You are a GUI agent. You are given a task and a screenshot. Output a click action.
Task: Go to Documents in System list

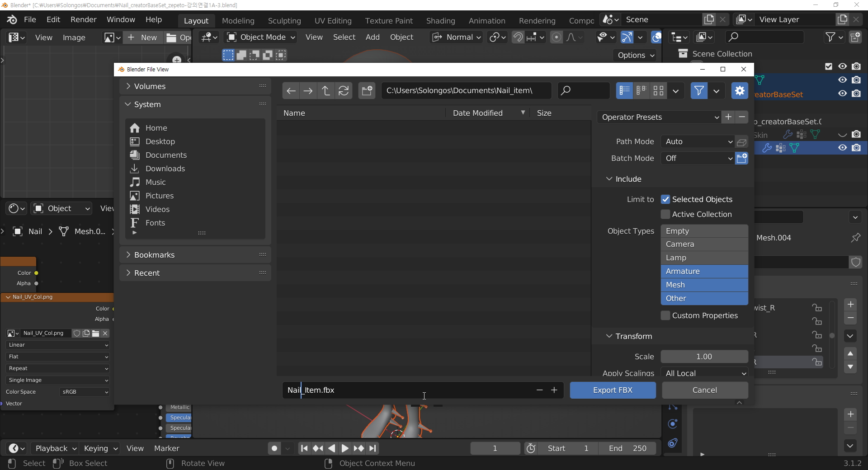(x=166, y=155)
